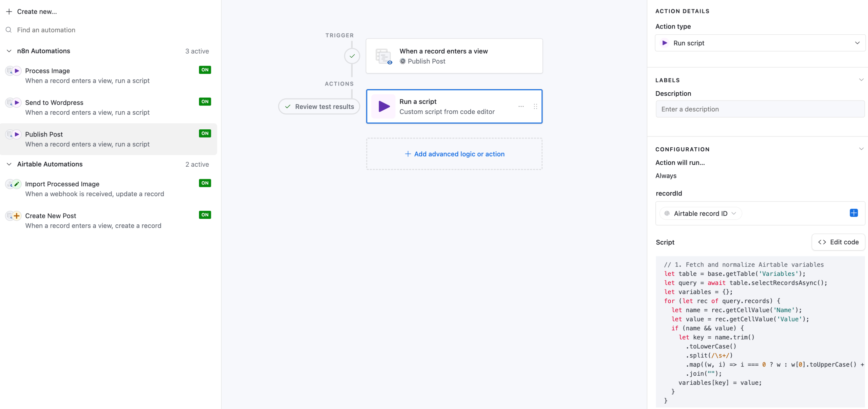Click Add advanced logic or action
Viewport: 868px width, 409px height.
(x=454, y=154)
